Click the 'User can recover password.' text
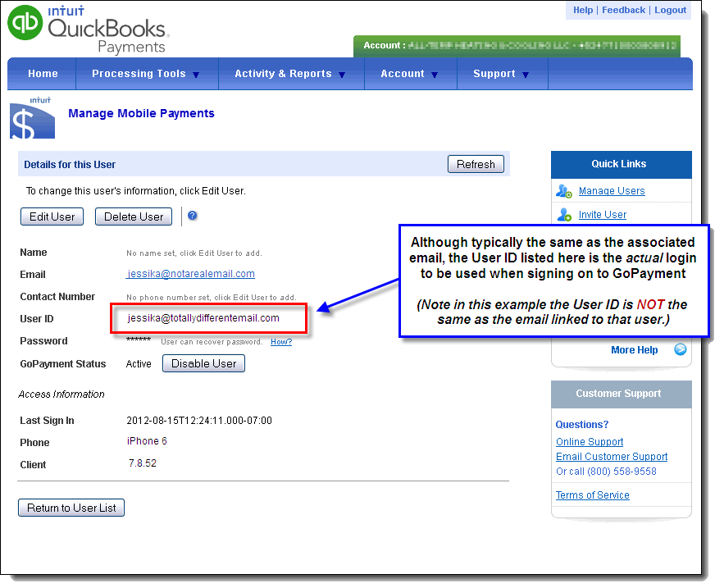This screenshot has width=715, height=588. click(212, 342)
